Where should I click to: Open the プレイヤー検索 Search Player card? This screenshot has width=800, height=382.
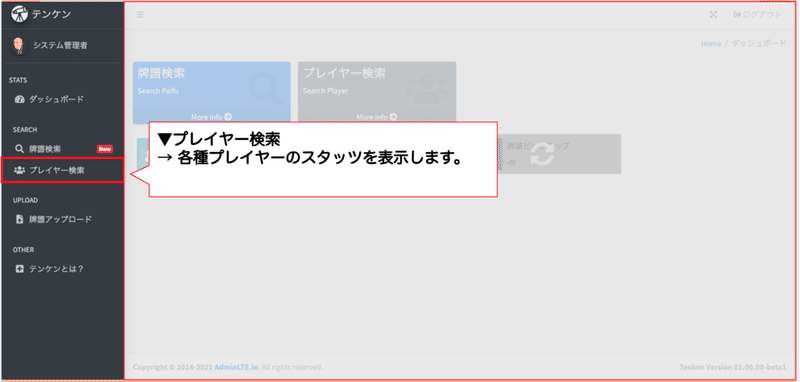(377, 93)
